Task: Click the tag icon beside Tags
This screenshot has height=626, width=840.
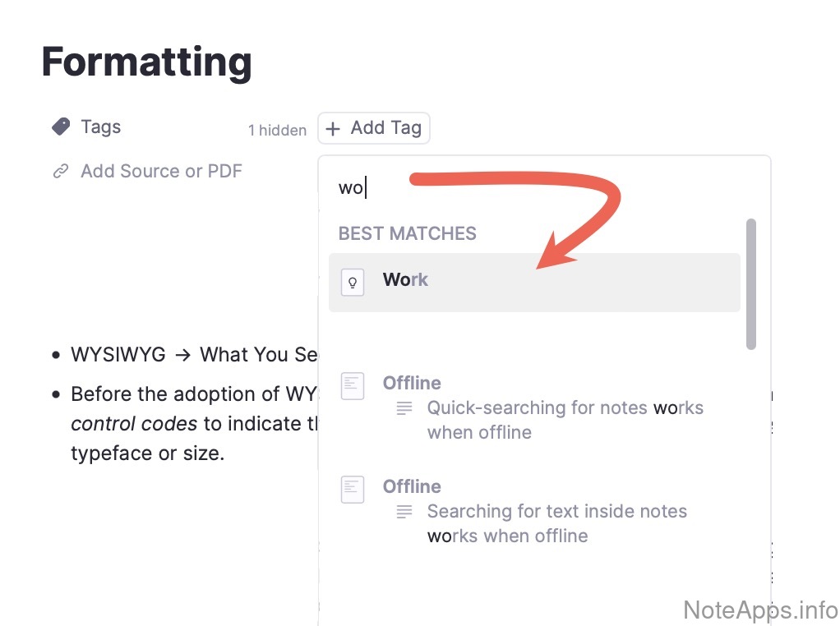Action: 61,127
